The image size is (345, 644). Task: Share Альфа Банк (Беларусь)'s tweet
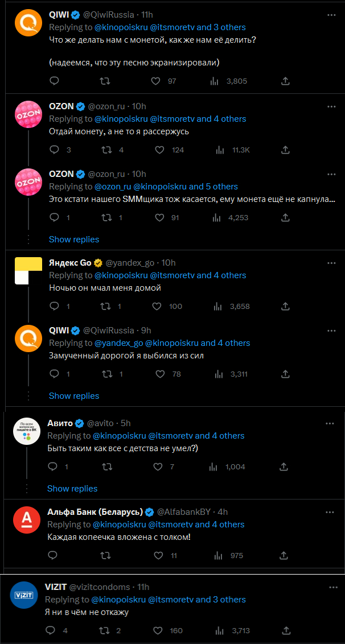point(284,555)
